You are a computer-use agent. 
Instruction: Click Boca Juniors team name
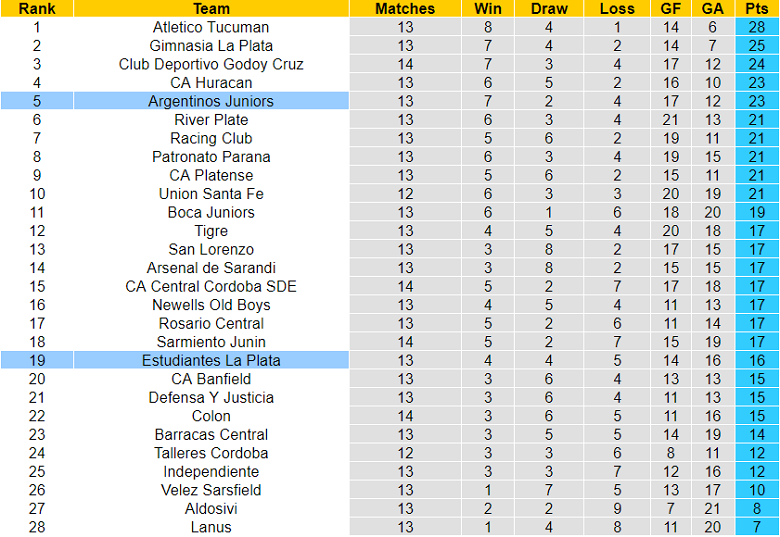[x=211, y=212]
